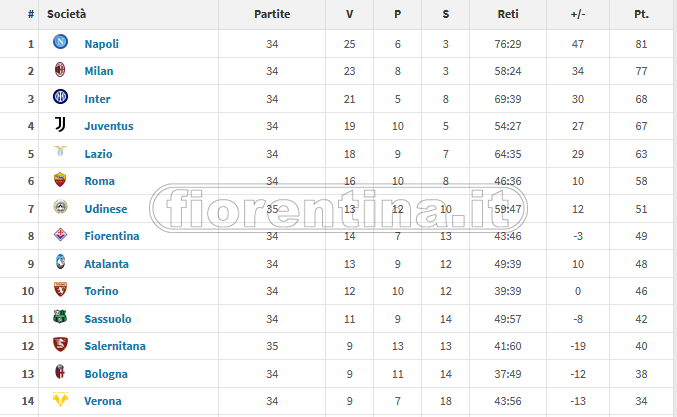Open the Bologna team link
Screen dimensions: 677x417
point(106,374)
